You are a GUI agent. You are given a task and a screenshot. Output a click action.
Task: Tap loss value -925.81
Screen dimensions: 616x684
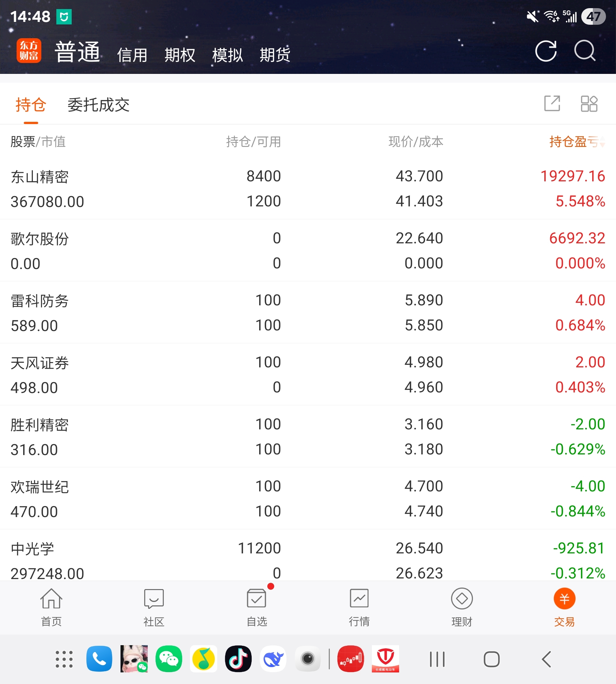579,548
